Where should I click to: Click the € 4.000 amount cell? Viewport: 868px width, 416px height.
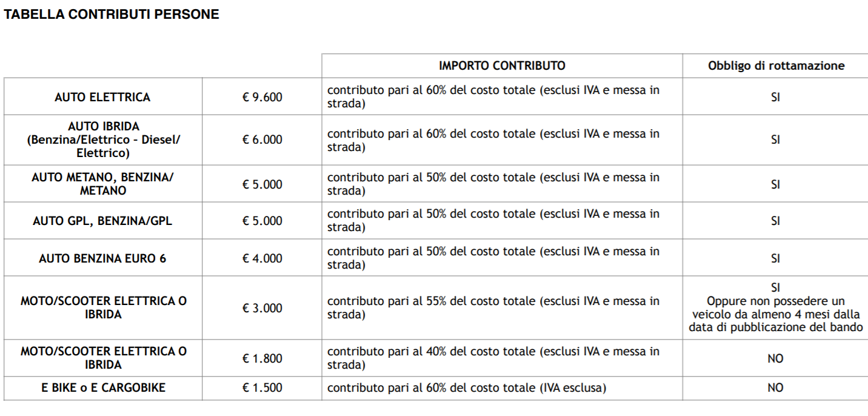tap(262, 258)
